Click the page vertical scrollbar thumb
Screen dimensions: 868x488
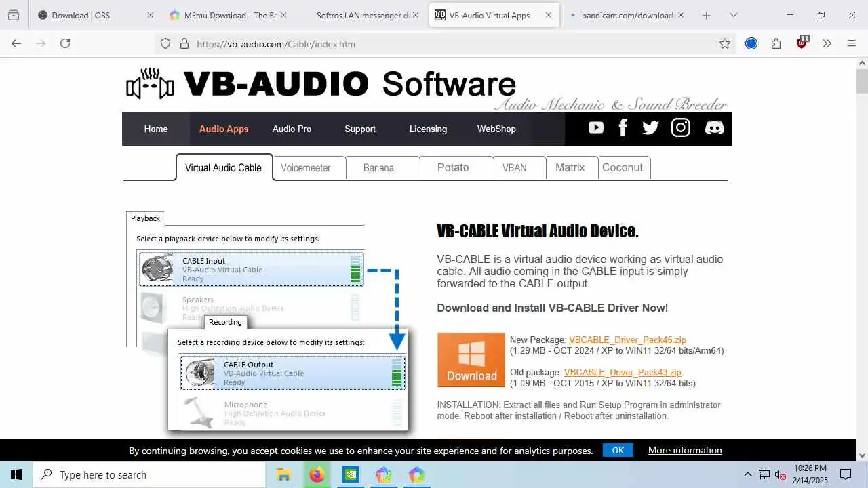point(862,81)
